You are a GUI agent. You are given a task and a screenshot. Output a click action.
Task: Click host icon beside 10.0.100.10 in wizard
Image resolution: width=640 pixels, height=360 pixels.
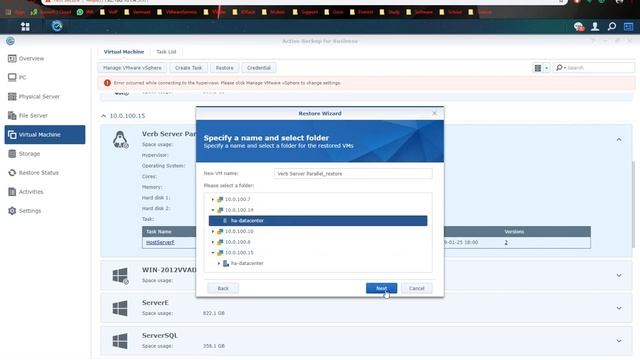tap(220, 231)
